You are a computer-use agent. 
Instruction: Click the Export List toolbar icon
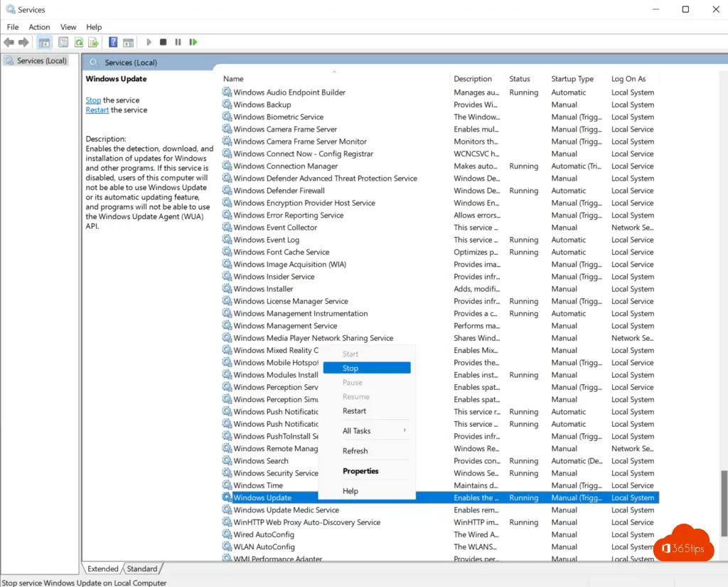tap(93, 42)
